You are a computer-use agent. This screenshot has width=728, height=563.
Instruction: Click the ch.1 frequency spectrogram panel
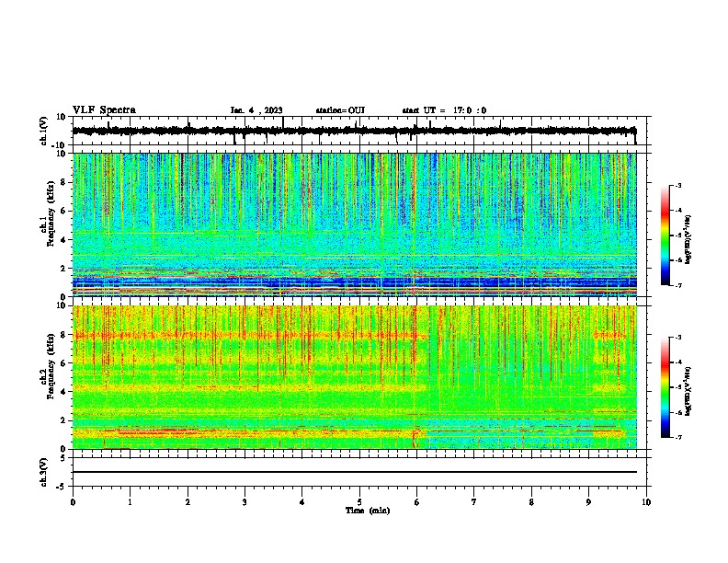355,224
